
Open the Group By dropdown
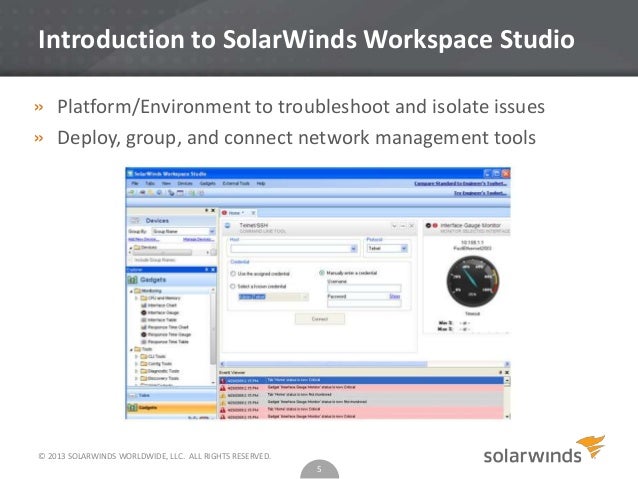click(212, 231)
